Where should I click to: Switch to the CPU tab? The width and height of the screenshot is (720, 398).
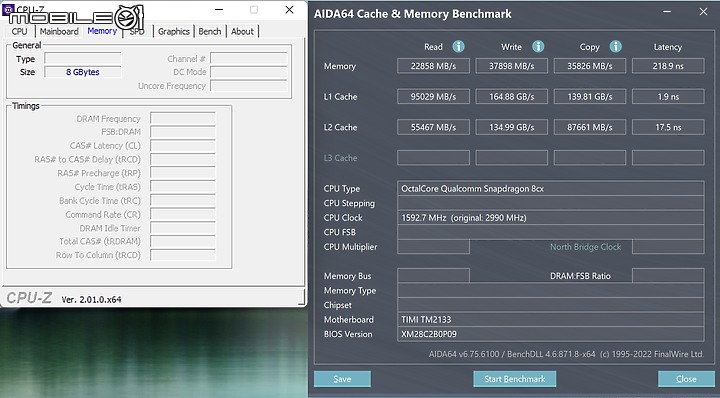click(19, 31)
